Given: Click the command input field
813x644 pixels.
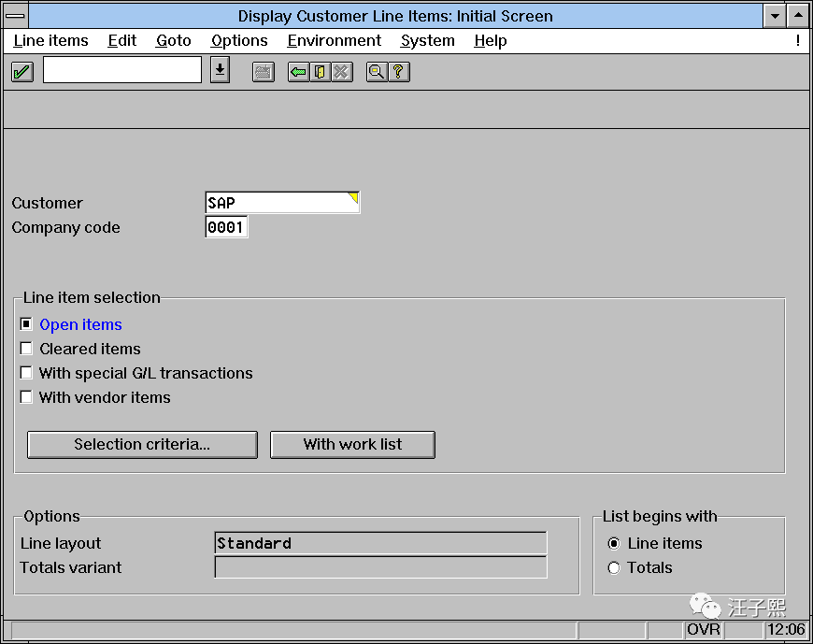Looking at the screenshot, I should pyautogui.click(x=122, y=70).
